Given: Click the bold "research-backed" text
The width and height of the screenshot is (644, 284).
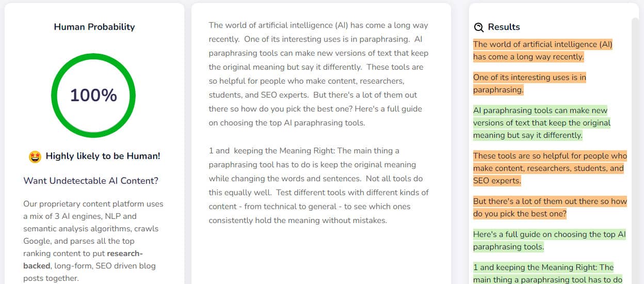Looking at the screenshot, I should (83, 260).
